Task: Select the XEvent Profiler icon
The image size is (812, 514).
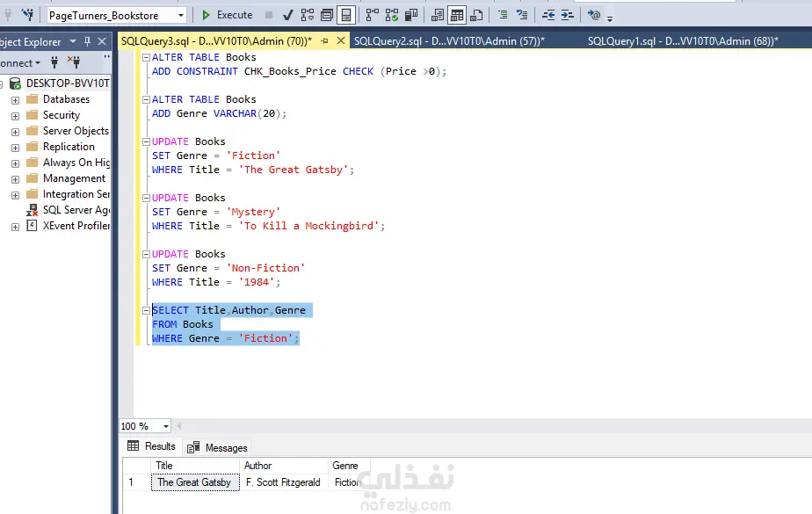Action: pos(33,226)
